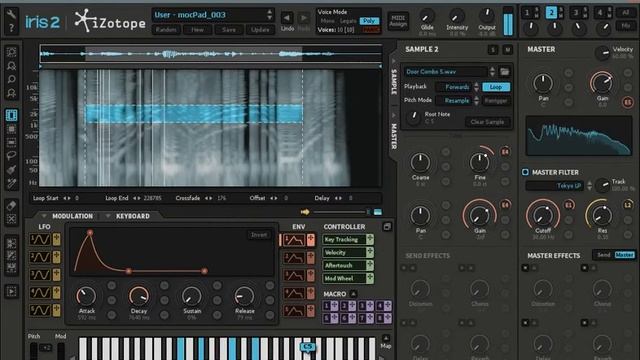Toggle Send view in Master Effects
The image size is (640, 360).
coord(604,255)
